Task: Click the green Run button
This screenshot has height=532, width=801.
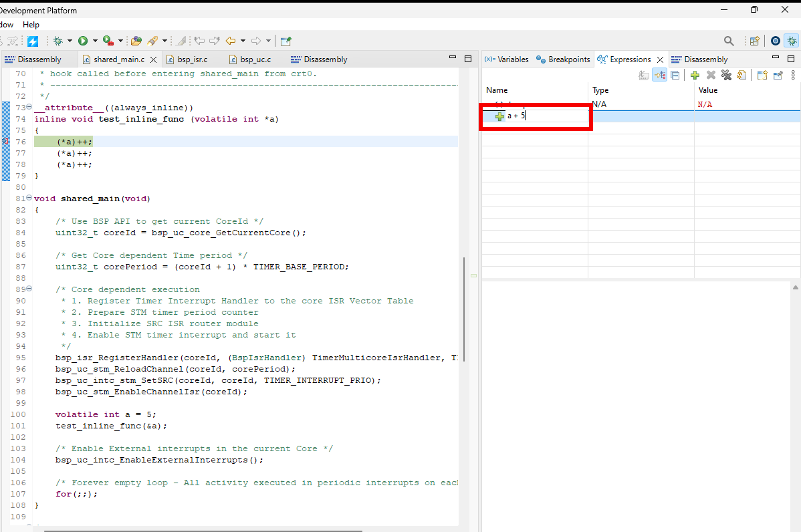Action: (83, 41)
